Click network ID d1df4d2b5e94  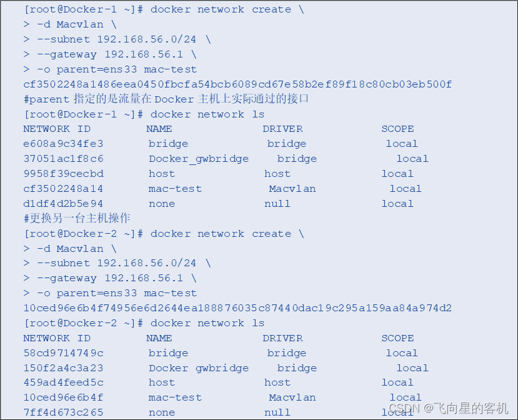click(64, 204)
